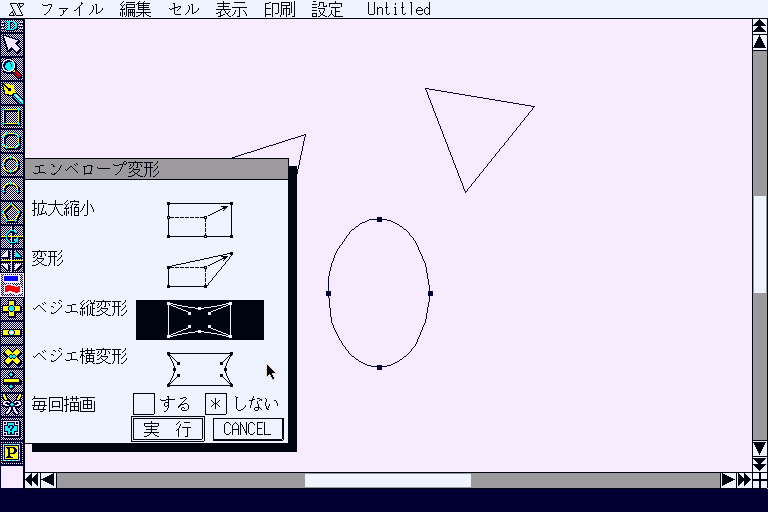Click the エンベロープ変形 dialog title bar
The height and width of the screenshot is (512, 768).
click(x=157, y=169)
